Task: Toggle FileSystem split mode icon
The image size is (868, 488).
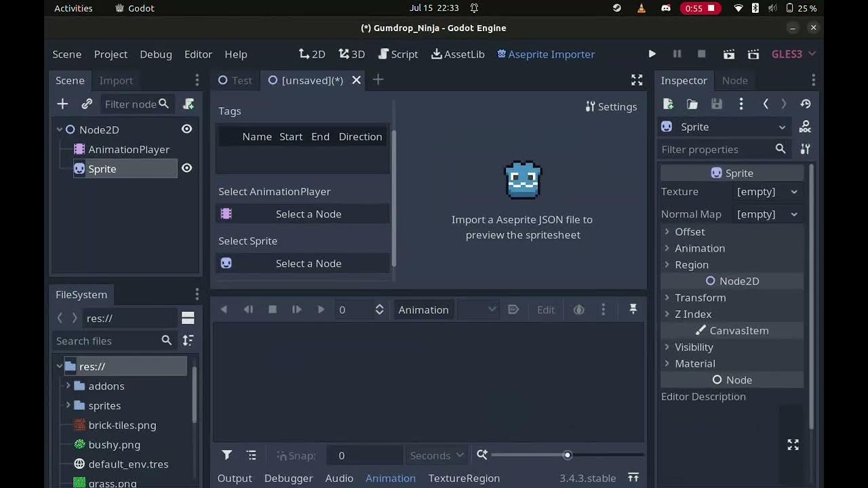Action: click(188, 318)
